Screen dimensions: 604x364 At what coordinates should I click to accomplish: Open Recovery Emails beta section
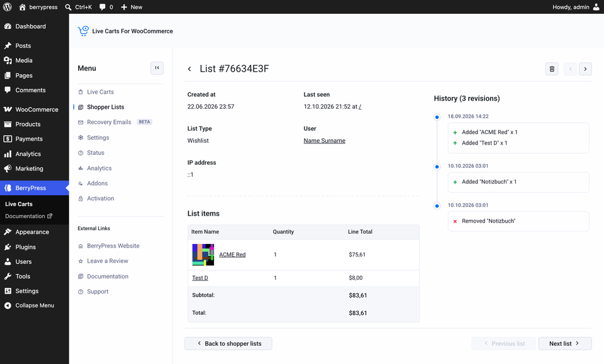109,122
